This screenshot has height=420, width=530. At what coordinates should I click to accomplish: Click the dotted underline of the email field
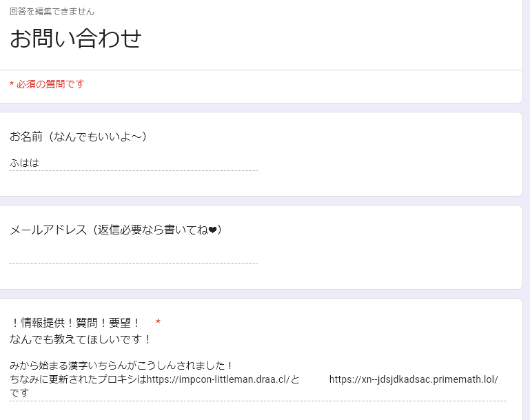click(x=134, y=263)
